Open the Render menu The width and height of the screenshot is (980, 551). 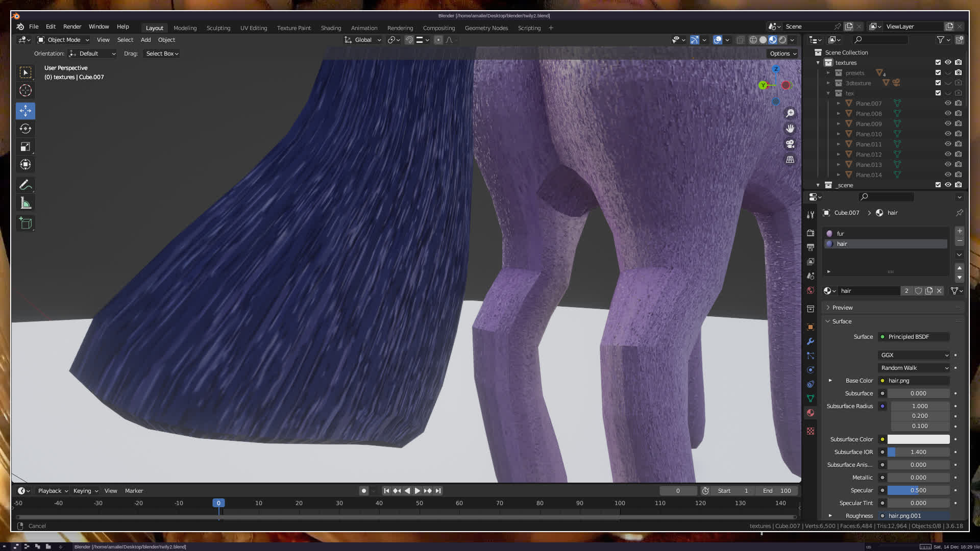pyautogui.click(x=72, y=27)
